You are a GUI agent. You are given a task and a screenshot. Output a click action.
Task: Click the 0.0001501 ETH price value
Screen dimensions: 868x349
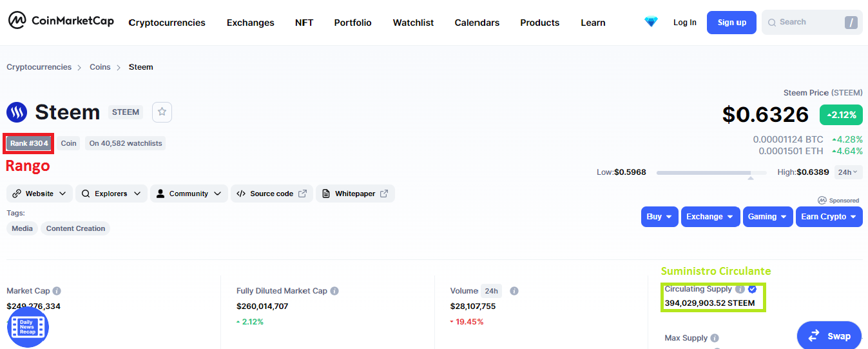click(x=791, y=151)
